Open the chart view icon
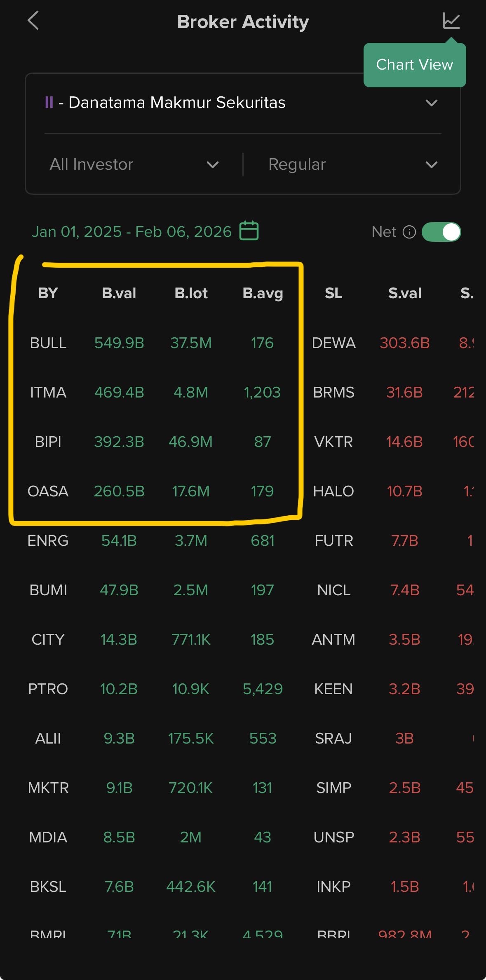The image size is (486, 980). [451, 21]
